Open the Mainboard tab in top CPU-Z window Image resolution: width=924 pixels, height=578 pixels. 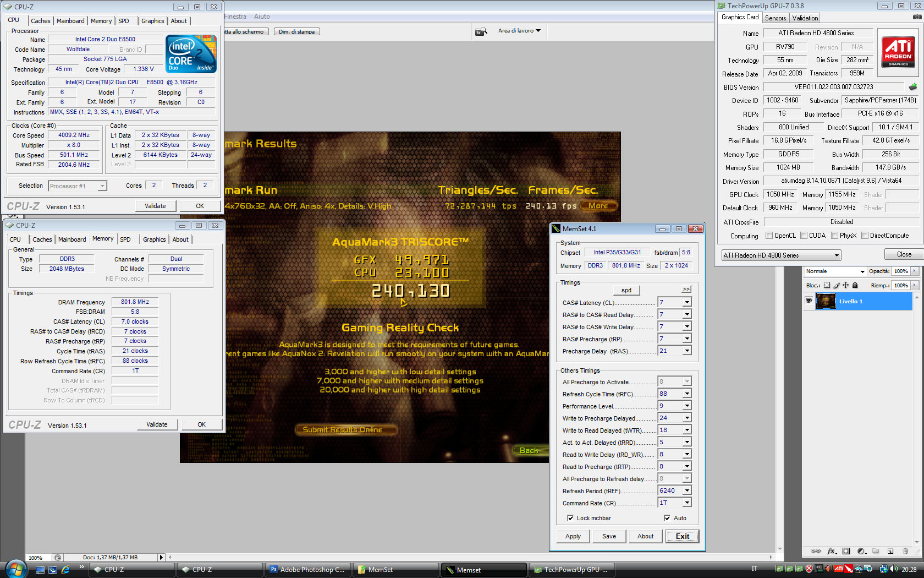(x=70, y=21)
